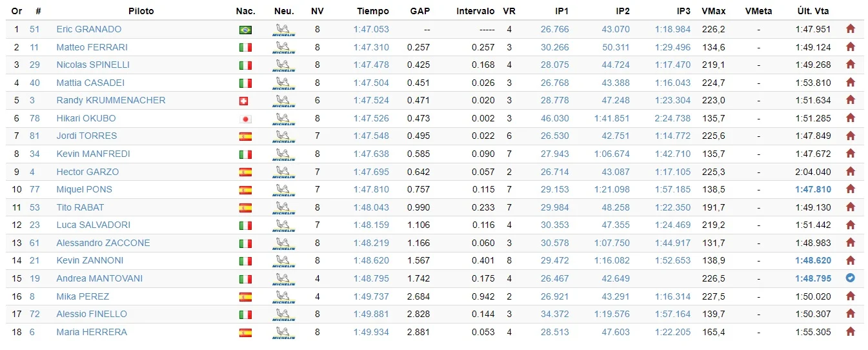Click the house icon in Hector GARZO's row

850,172
